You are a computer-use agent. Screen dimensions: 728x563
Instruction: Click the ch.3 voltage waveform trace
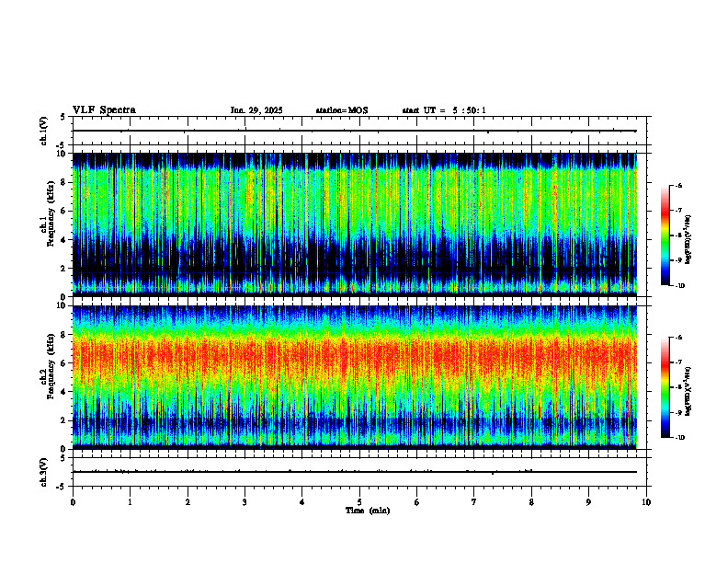pyautogui.click(x=355, y=472)
